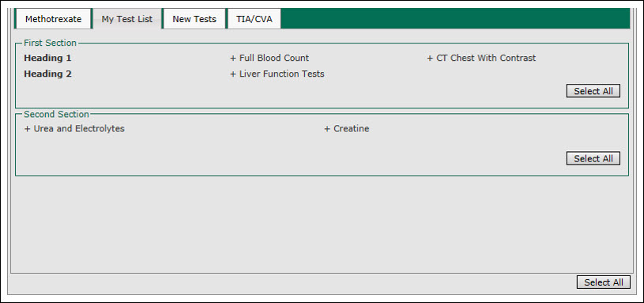Click the Second Section group title

pos(57,114)
